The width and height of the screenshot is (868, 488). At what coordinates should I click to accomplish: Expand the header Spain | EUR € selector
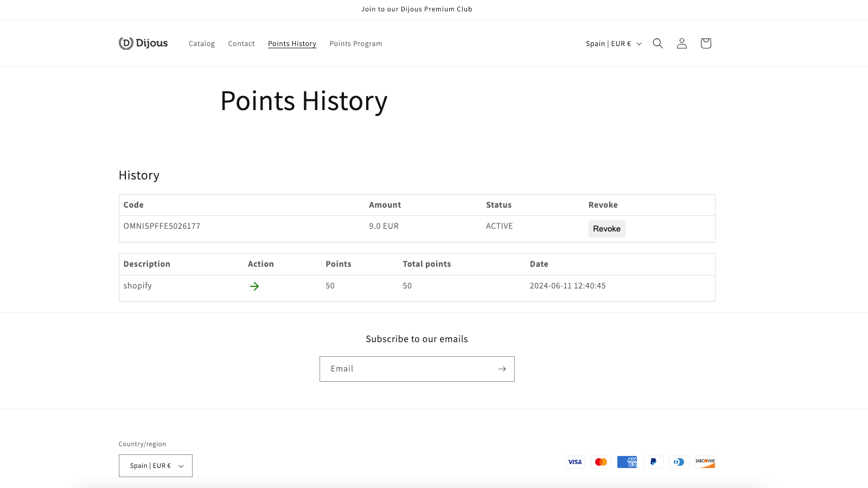point(614,44)
